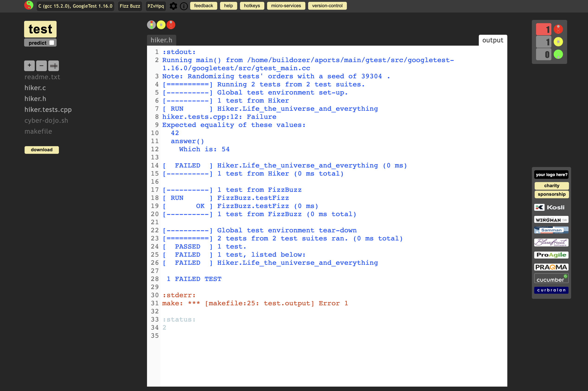
Task: Switch to the hiker.h tab
Action: [161, 40]
